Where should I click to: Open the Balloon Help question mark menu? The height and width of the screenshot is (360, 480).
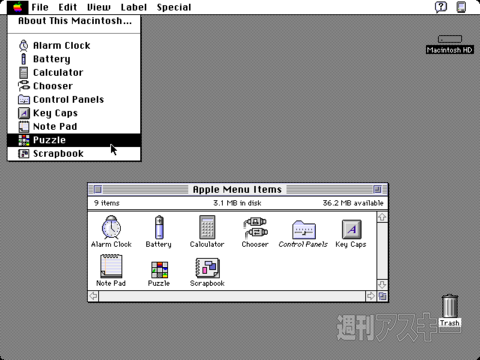(x=441, y=7)
